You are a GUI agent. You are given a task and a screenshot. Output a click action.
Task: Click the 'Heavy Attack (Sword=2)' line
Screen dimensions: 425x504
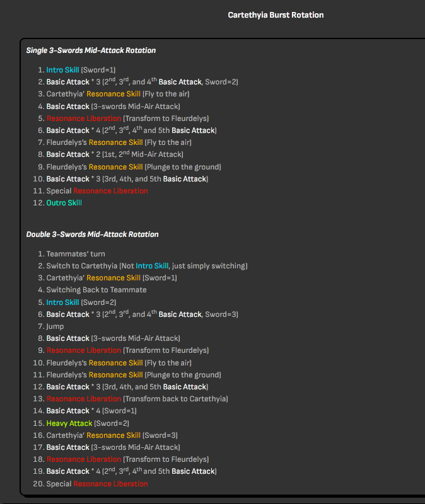[88, 423]
